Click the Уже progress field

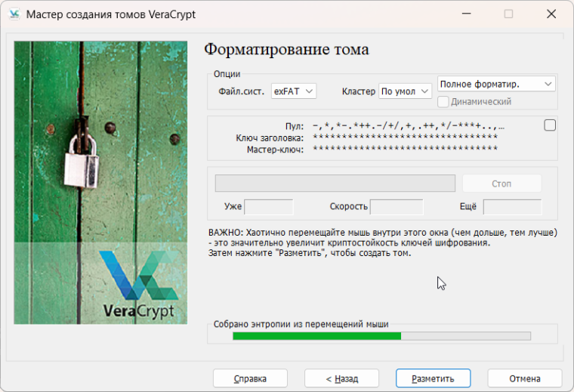(x=268, y=207)
